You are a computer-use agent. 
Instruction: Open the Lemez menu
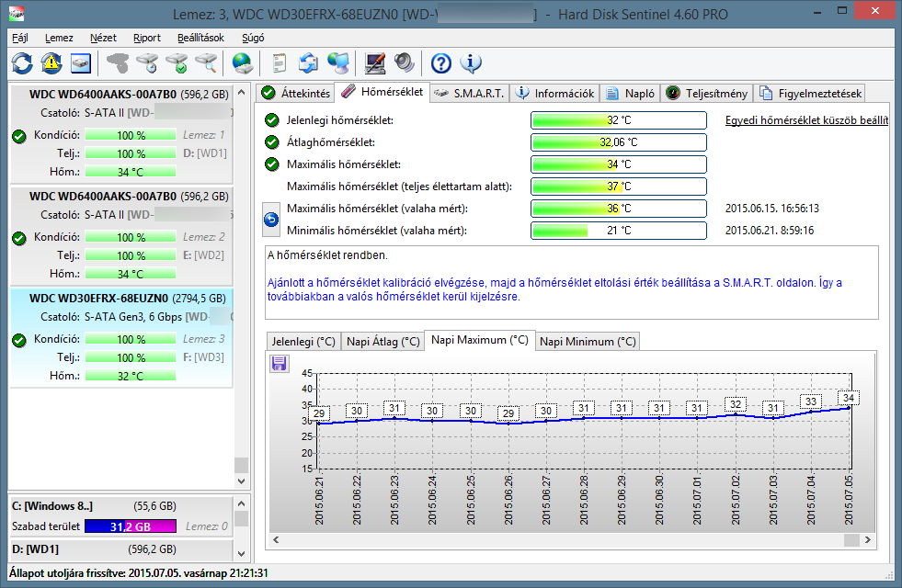coord(59,38)
